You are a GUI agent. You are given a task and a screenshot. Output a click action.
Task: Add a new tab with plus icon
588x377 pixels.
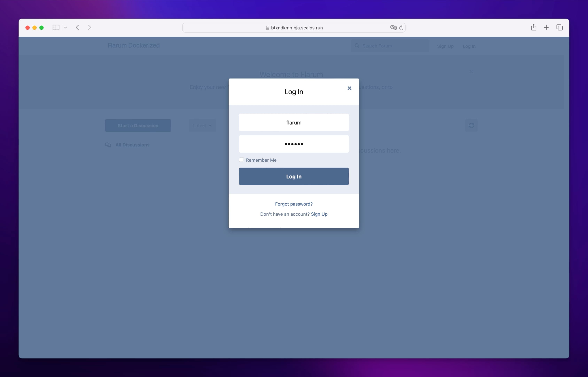click(x=546, y=27)
